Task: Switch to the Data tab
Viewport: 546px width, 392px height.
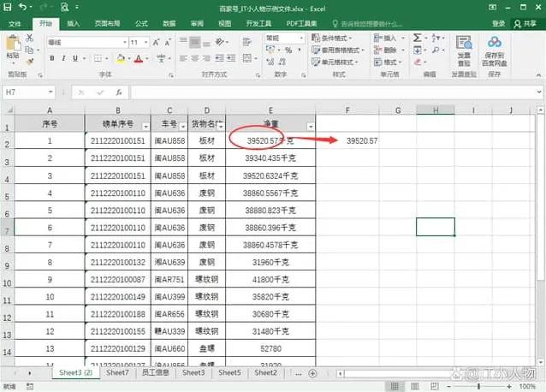Action: 169,24
